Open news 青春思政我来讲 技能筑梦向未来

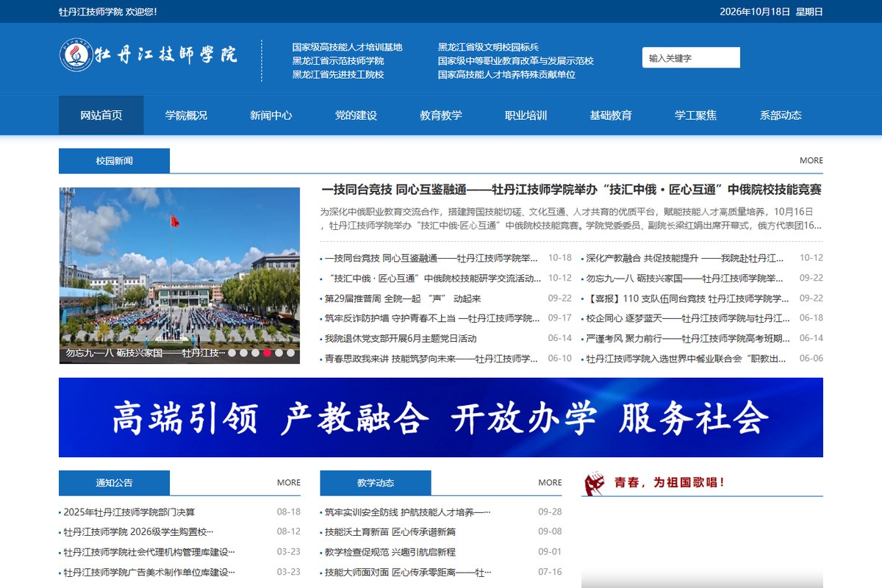431,359
